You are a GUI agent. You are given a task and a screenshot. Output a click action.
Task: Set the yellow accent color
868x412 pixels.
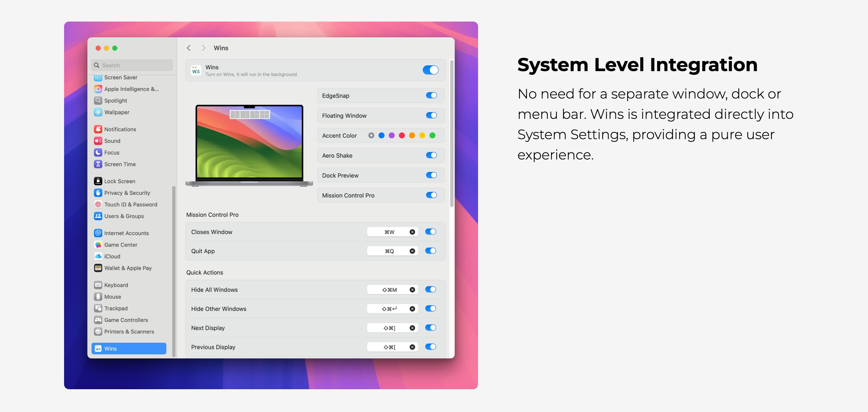(422, 135)
